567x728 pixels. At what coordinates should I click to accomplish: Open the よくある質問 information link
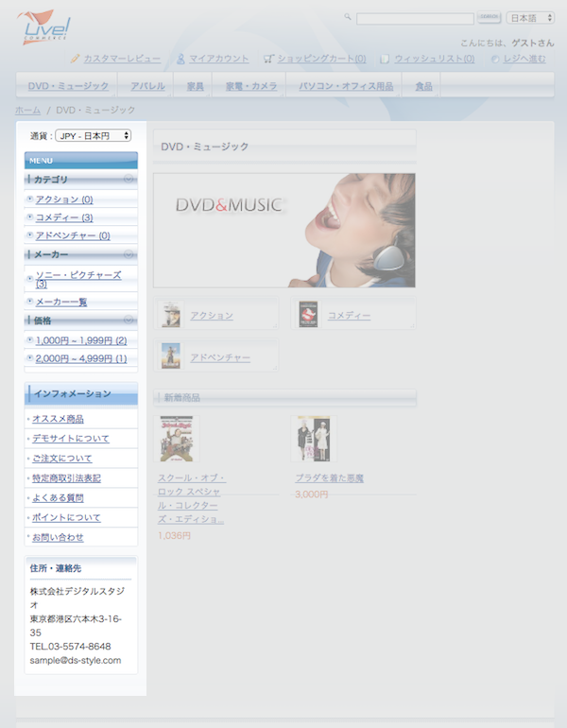coord(58,497)
